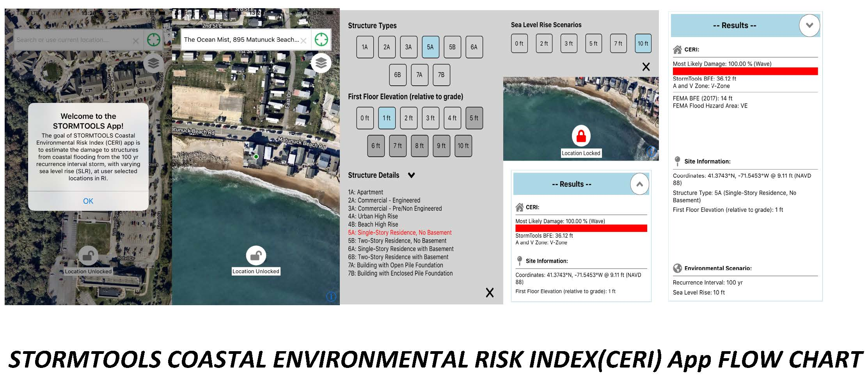Select structure type 2A

coord(387,47)
